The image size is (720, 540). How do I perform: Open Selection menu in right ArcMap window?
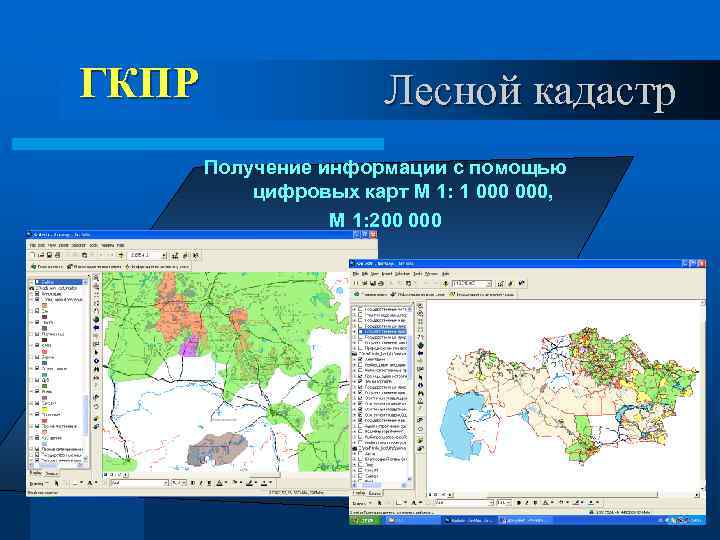click(x=402, y=274)
